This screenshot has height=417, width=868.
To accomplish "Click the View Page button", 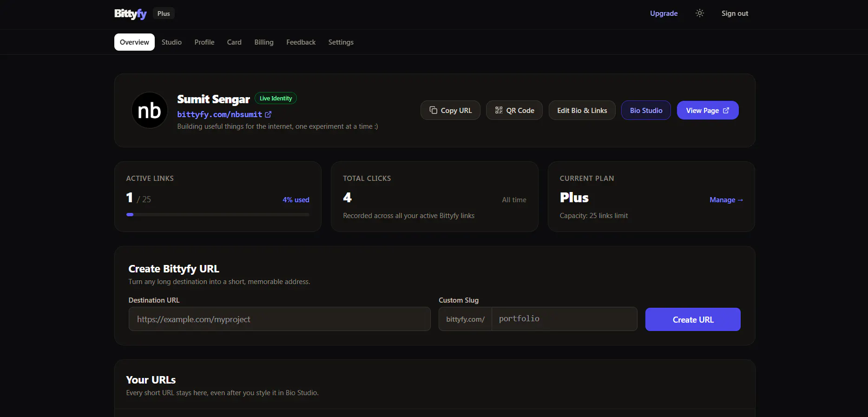I will [x=708, y=110].
